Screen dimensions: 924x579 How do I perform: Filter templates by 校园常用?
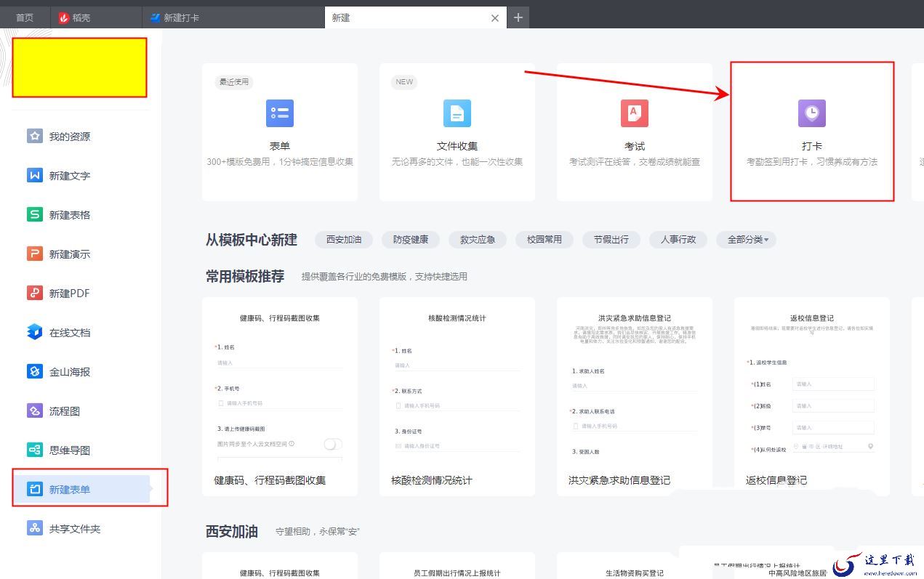(x=545, y=239)
